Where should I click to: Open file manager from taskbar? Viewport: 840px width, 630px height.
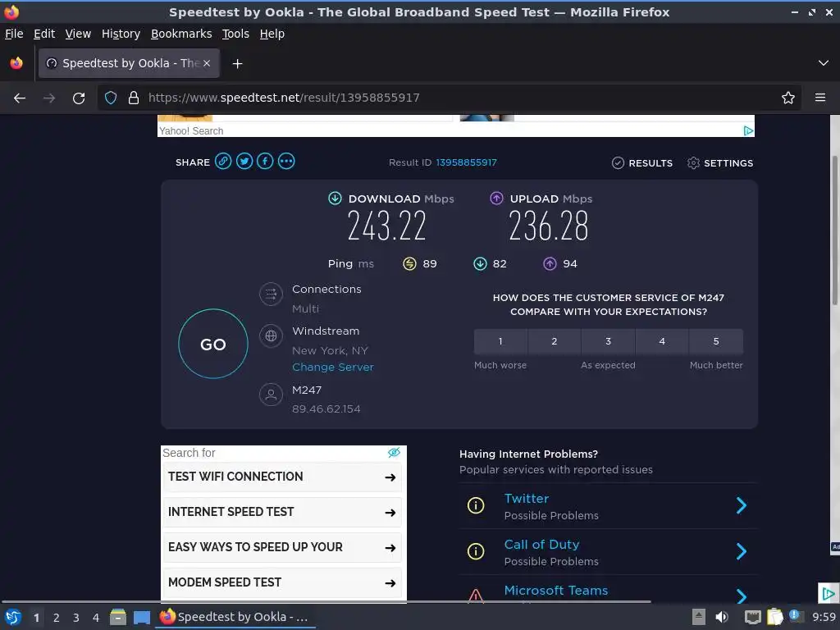[x=118, y=617]
